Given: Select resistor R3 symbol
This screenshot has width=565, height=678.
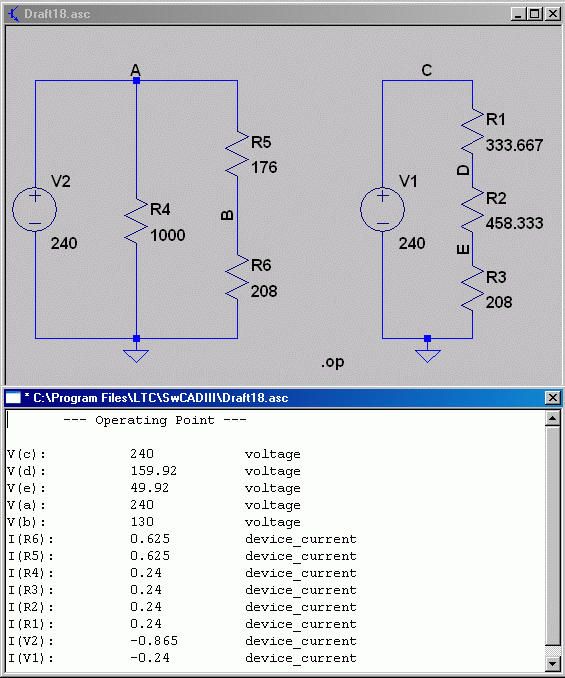Looking at the screenshot, I should [x=472, y=289].
